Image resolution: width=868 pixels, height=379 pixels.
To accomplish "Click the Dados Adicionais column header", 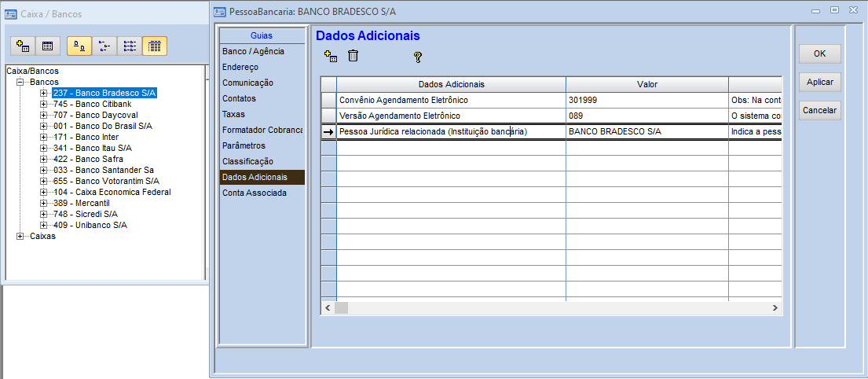I will (451, 84).
